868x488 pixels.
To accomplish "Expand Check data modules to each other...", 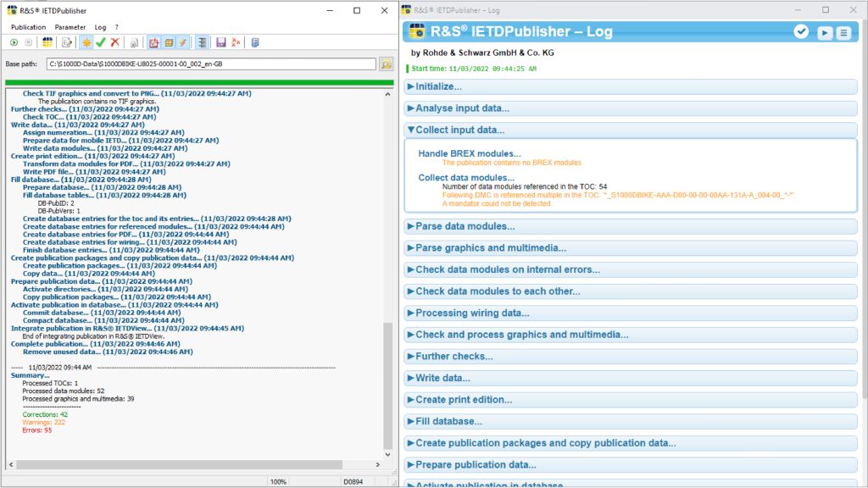I will tap(631, 291).
